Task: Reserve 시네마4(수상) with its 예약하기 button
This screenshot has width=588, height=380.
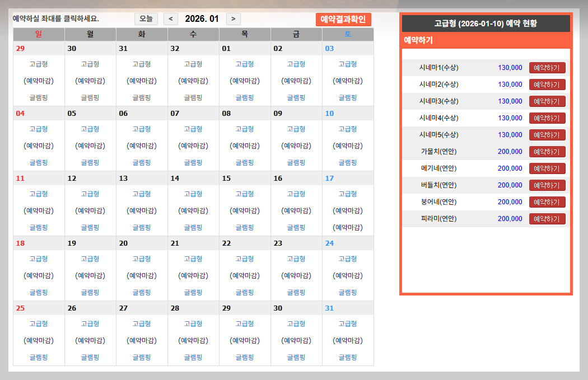Action: (x=547, y=118)
